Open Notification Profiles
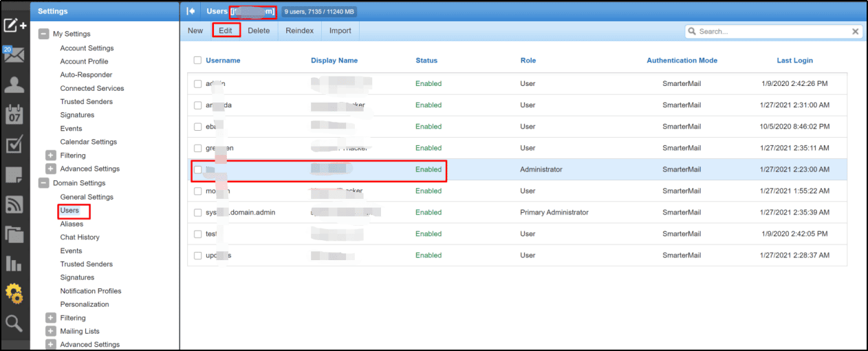The height and width of the screenshot is (351, 868). click(91, 291)
